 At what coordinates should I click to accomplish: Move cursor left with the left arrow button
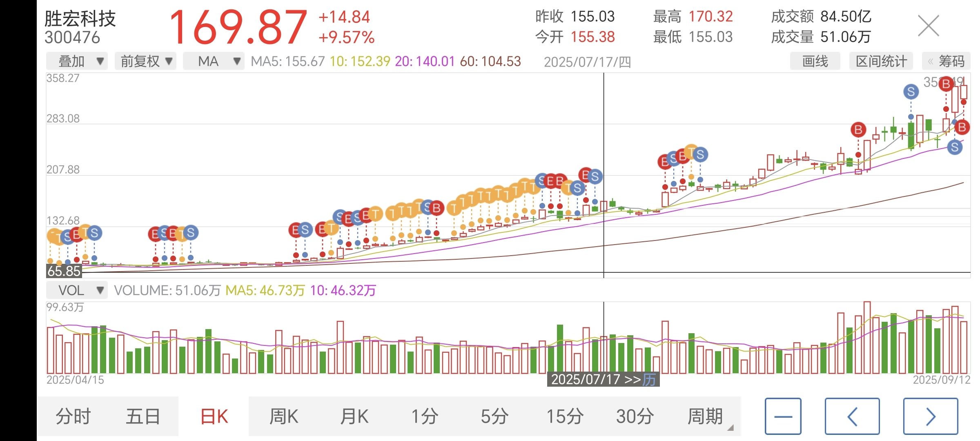(852, 416)
